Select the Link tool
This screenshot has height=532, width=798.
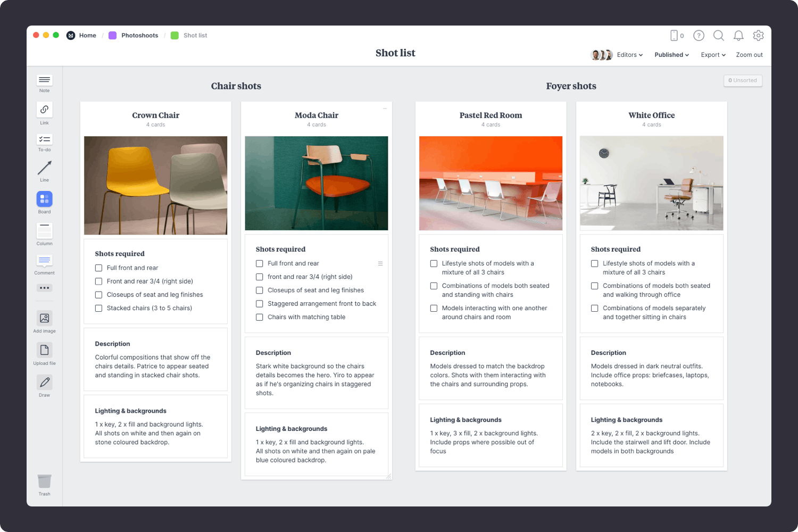[44, 110]
